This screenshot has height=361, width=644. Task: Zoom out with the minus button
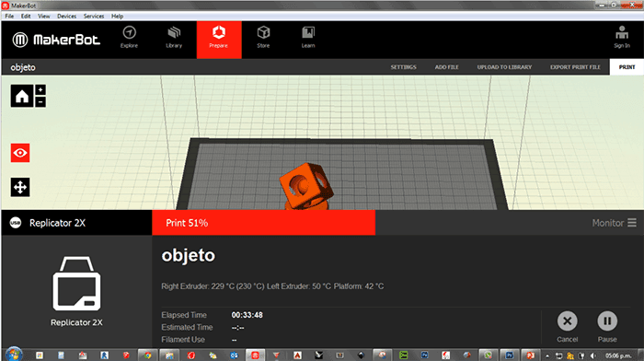40,102
